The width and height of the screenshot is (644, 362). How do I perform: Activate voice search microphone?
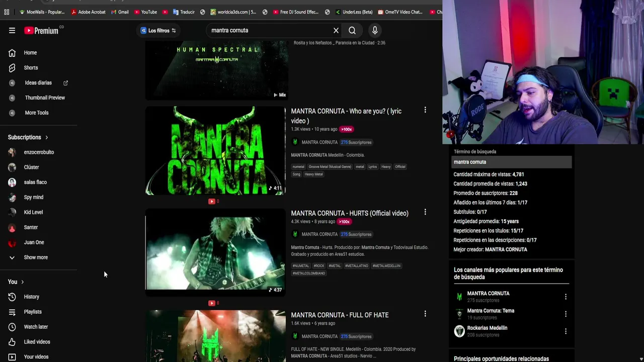[x=375, y=31]
